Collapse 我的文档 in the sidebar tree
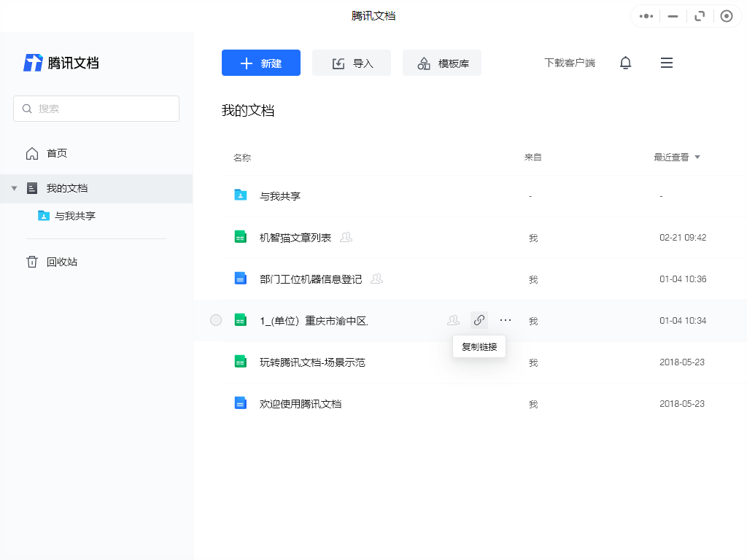This screenshot has height=560, width=747. [15, 187]
